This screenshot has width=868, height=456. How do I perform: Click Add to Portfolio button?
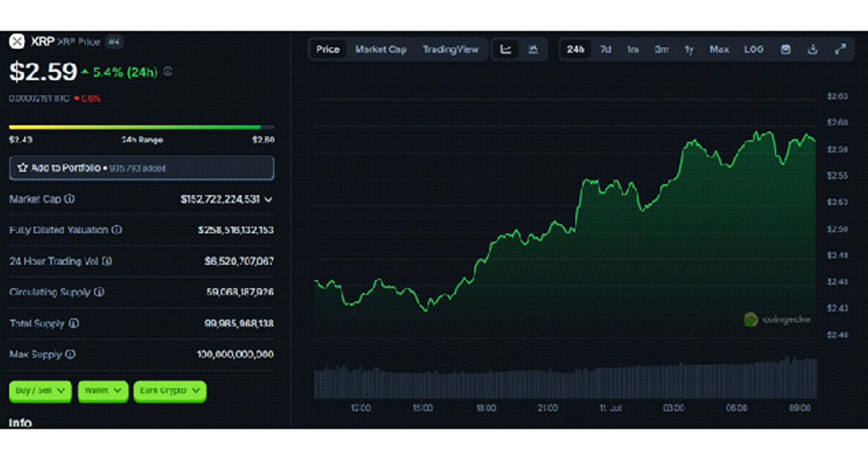141,168
